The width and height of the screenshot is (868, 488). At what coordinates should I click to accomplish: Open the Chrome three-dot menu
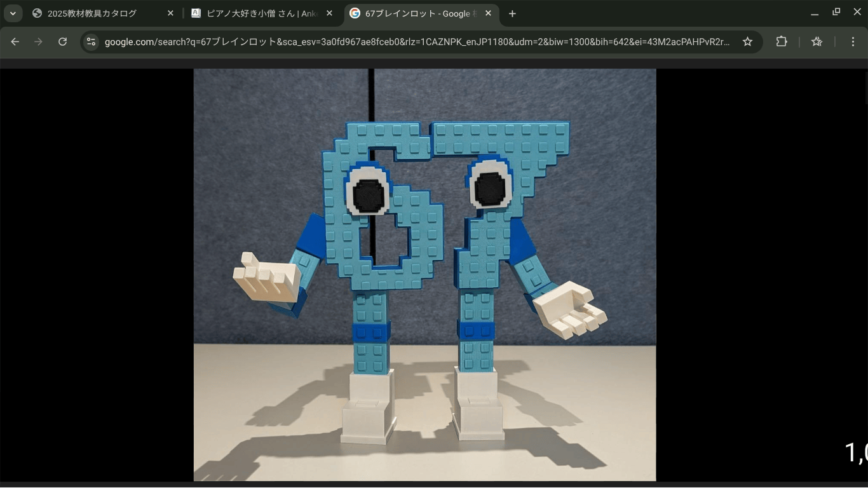(x=853, y=42)
